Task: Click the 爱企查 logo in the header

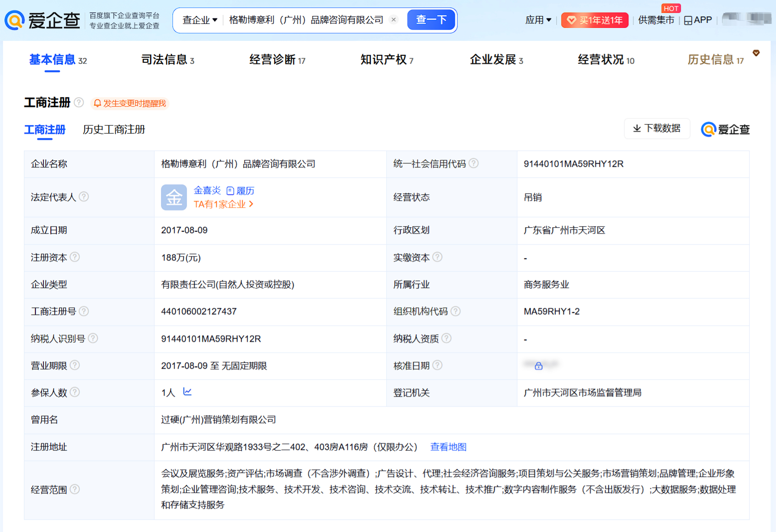Action: pos(42,20)
